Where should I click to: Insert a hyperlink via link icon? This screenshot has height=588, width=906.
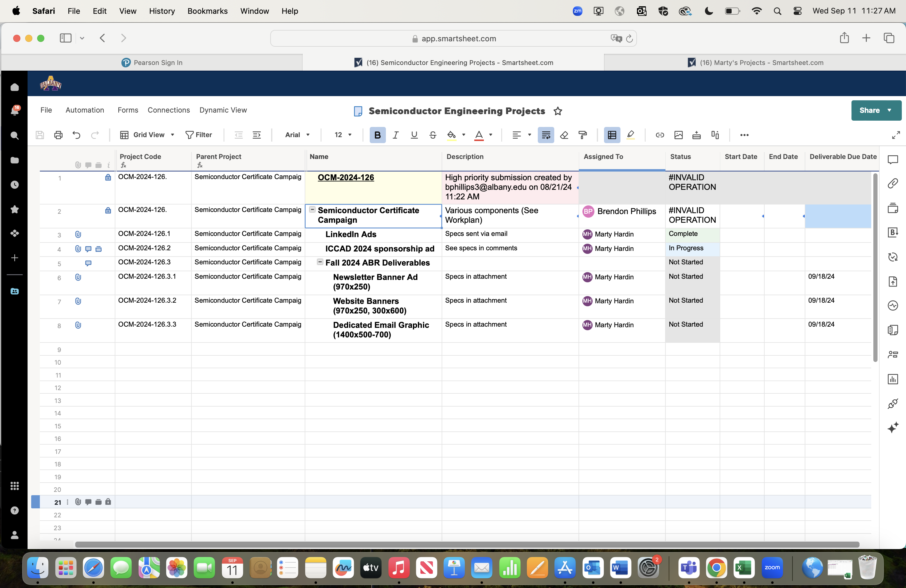click(660, 135)
